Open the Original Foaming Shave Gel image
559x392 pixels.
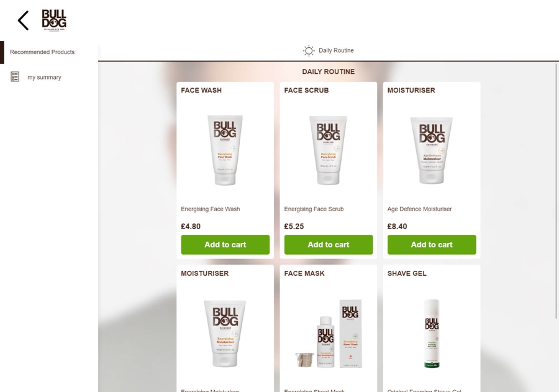click(x=432, y=334)
